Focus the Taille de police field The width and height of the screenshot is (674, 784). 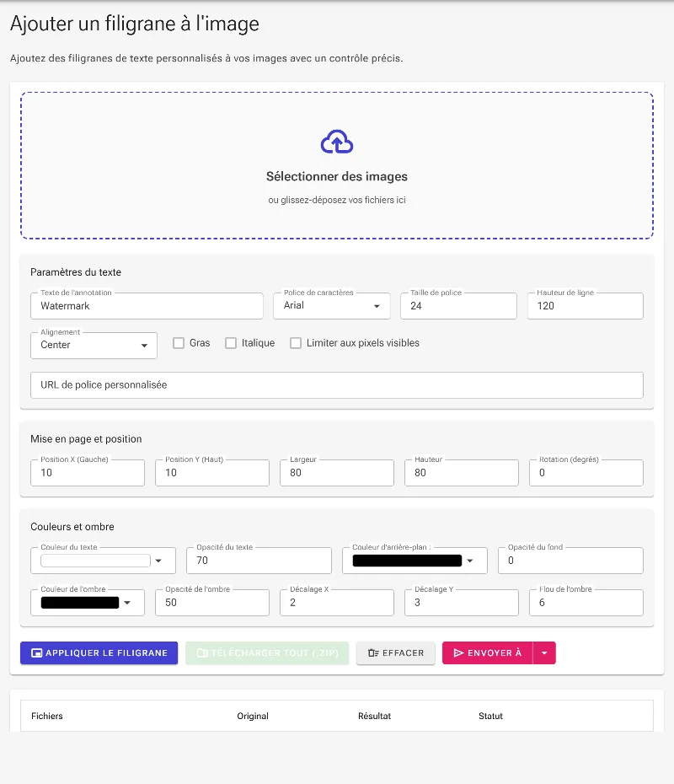[x=458, y=306]
